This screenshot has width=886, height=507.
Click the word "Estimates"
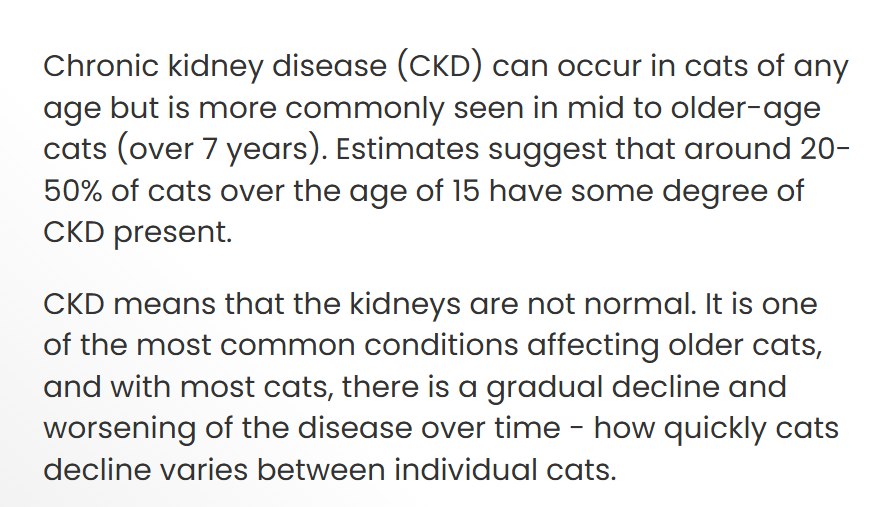click(x=407, y=150)
